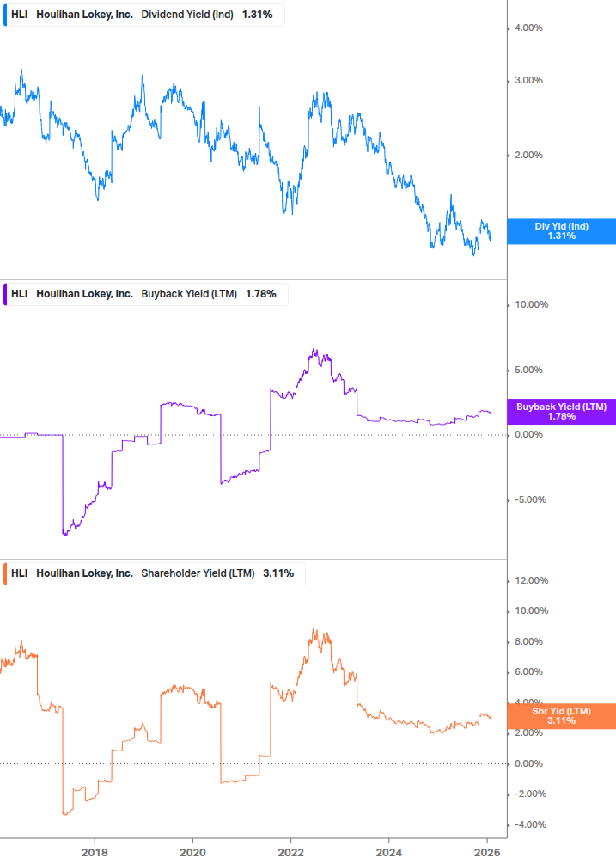Click the orange color bar of the Shareholder Yield legend
The image size is (616, 864).
click(5, 573)
